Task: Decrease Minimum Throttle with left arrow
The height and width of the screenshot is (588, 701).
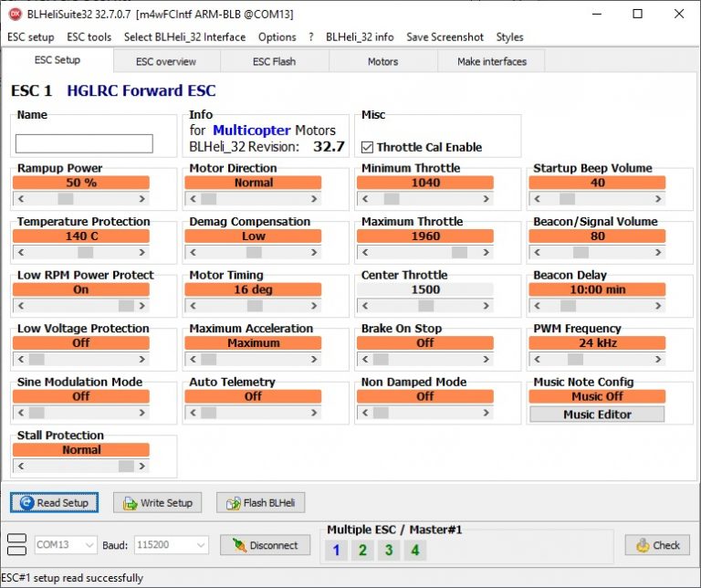Action: [x=365, y=198]
